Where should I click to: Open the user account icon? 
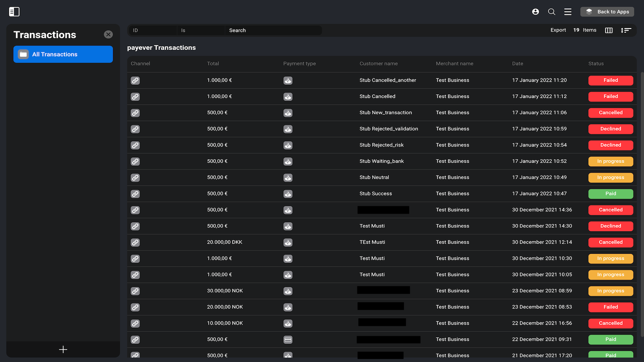pyautogui.click(x=535, y=12)
